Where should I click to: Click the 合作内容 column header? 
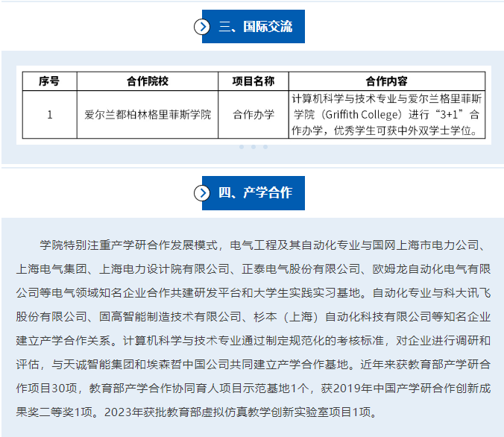point(386,81)
